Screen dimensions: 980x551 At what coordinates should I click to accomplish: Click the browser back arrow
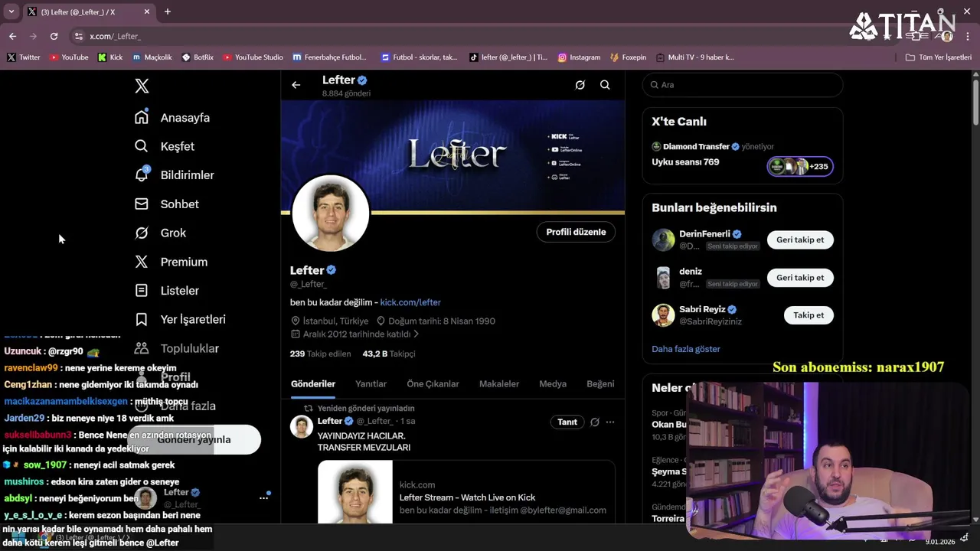pyautogui.click(x=12, y=36)
